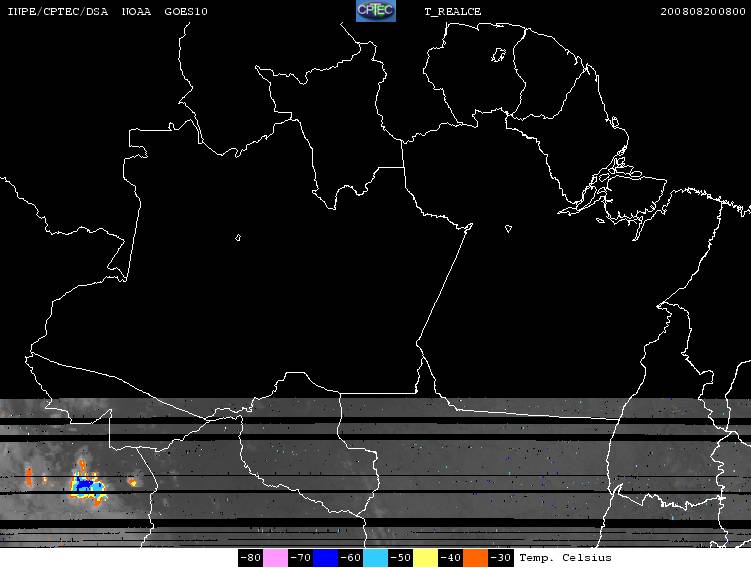751x568 pixels.
Task: Click the -30 legend value label
Action: (x=500, y=558)
